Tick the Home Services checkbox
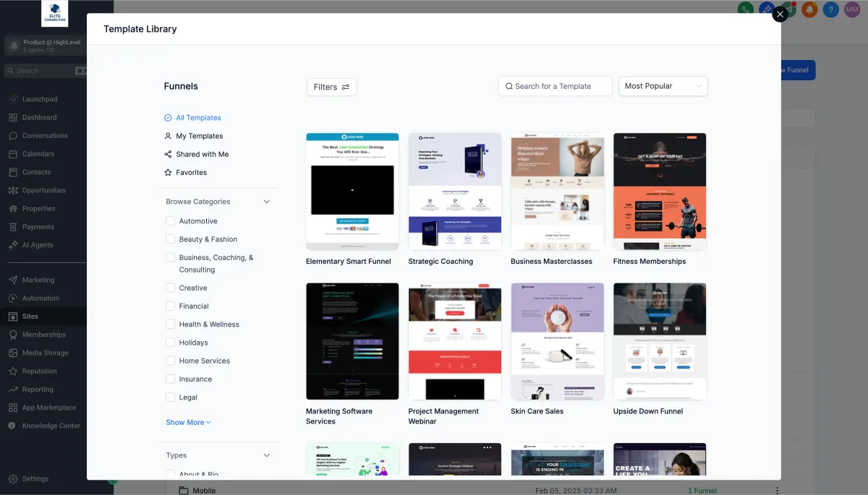Viewport: 868px width, 495px height. click(x=171, y=361)
